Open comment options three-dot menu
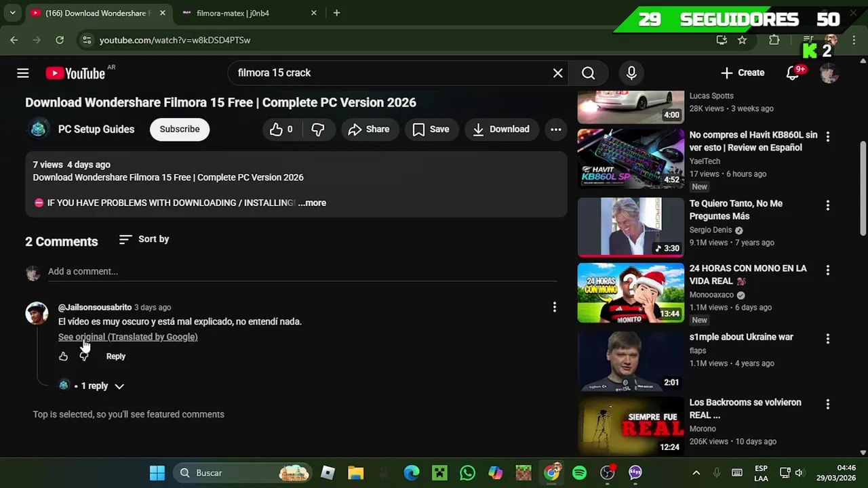 [554, 308]
